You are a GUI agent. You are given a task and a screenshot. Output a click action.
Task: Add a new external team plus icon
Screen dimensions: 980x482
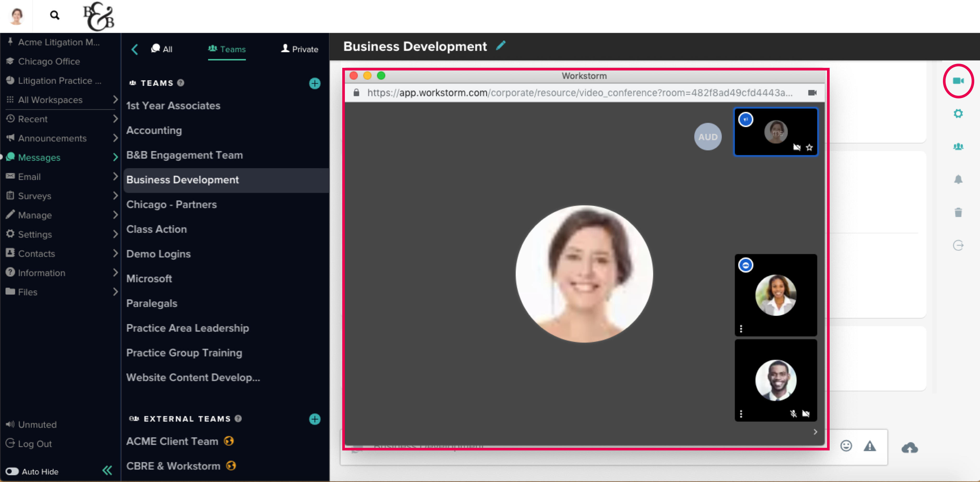pyautogui.click(x=315, y=419)
